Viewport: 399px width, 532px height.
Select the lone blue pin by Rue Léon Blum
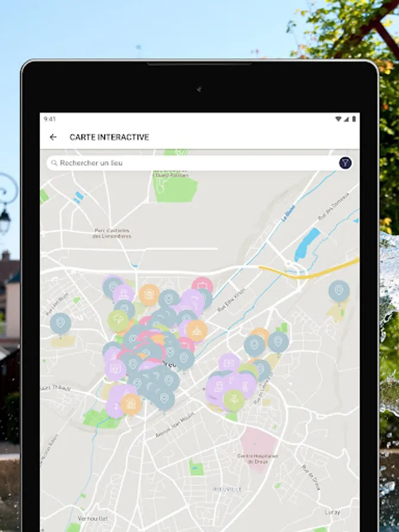tap(60, 324)
